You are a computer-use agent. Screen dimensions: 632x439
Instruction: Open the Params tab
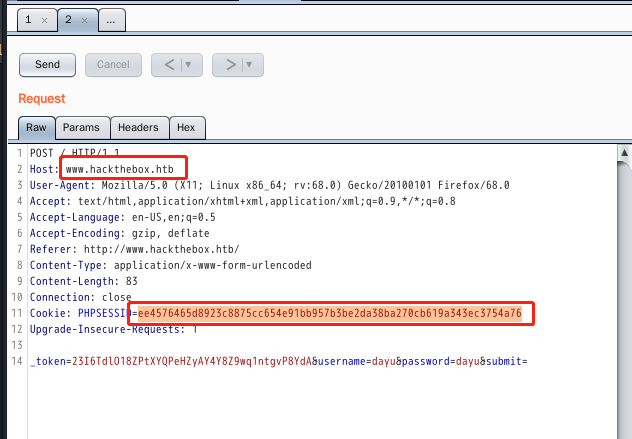(x=81, y=128)
